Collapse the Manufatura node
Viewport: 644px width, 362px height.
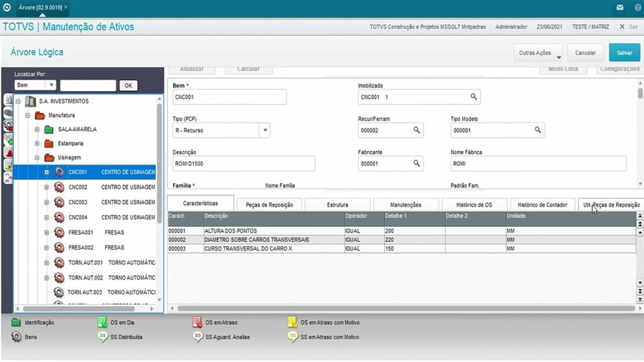(x=28, y=116)
